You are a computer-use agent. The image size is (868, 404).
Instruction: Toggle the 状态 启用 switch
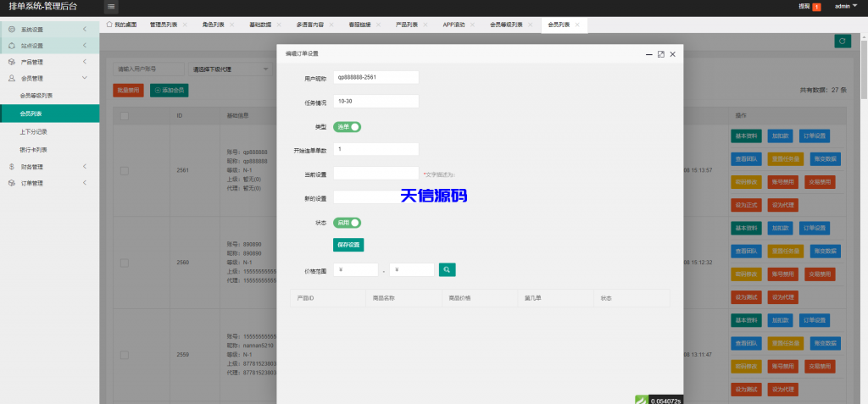347,223
